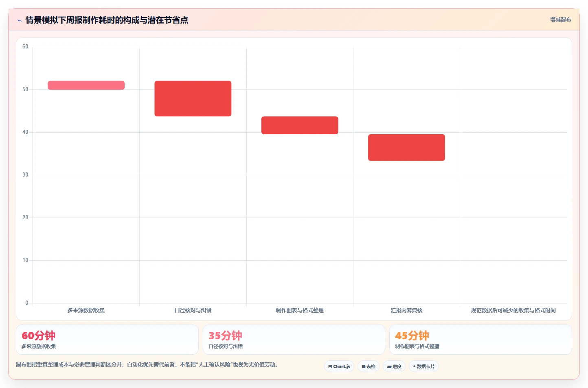The image size is (588, 388).
Task: Select the pink 多来源数据收集 waterfall bar
Action: pos(86,85)
